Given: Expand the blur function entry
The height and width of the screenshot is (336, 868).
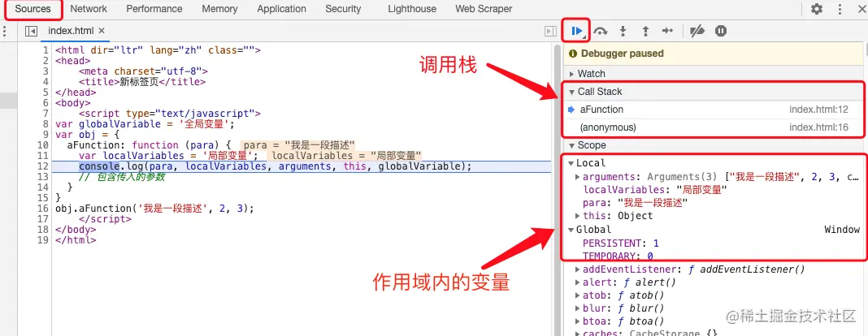Looking at the screenshot, I should (x=578, y=308).
